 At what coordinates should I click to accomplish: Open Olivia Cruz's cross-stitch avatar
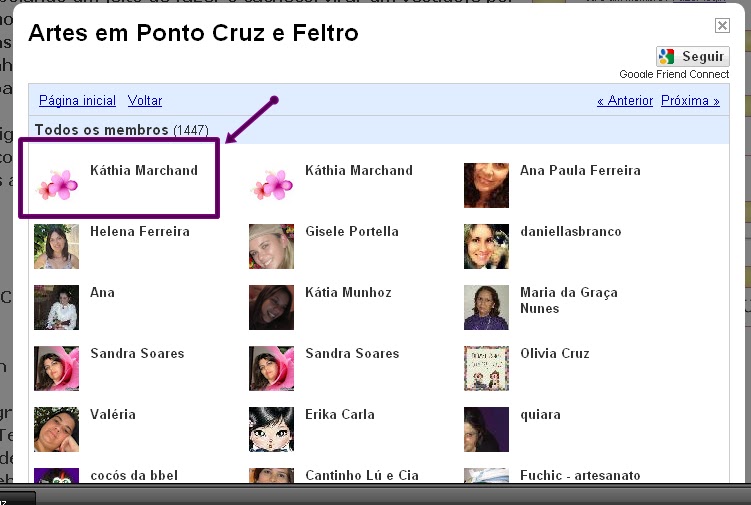point(486,368)
